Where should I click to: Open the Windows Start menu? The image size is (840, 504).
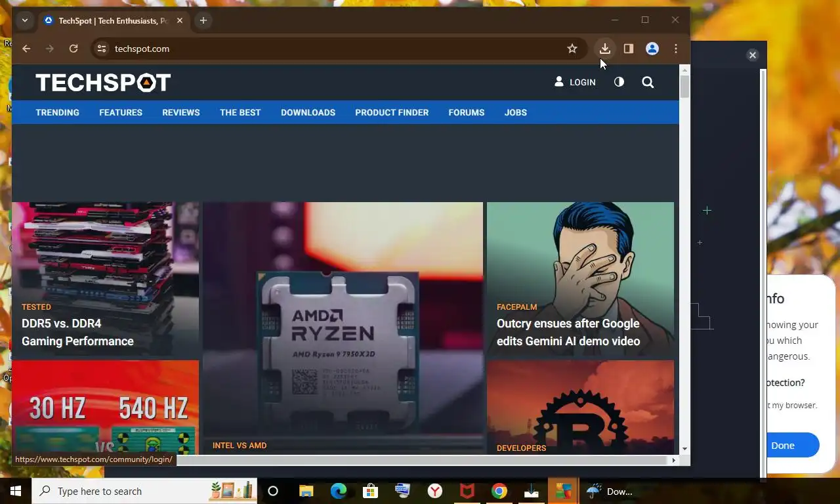pos(16,491)
